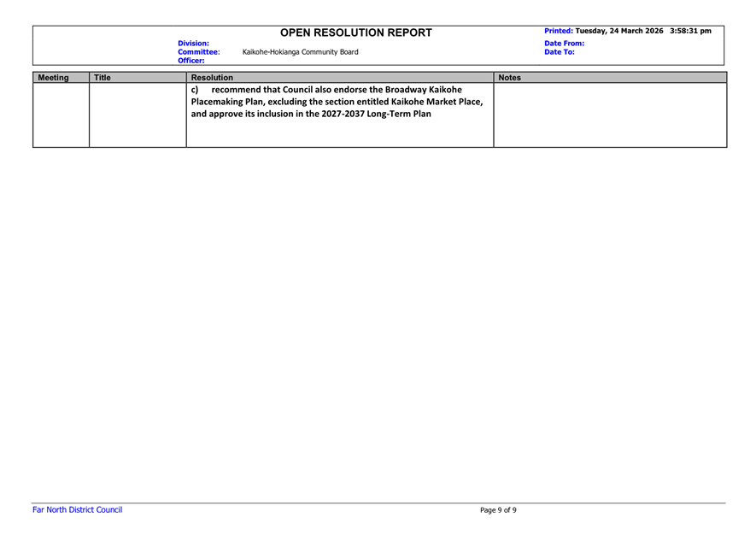
Task: Click the Committee label
Action: pos(198,52)
